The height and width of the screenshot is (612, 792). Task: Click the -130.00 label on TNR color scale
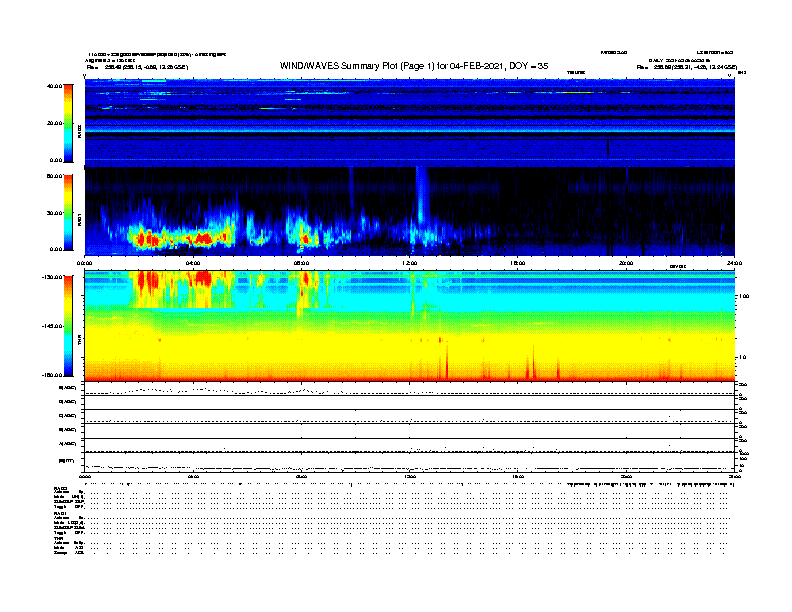click(x=52, y=277)
